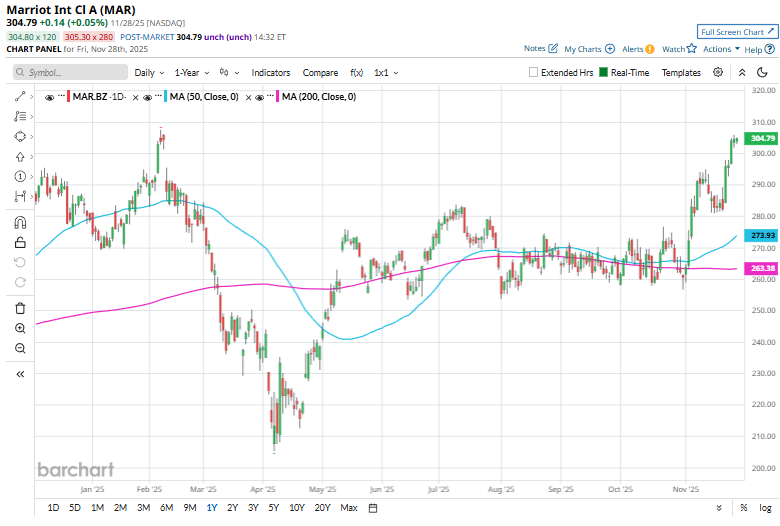Select the 5Y time range
Image resolution: width=780 pixels, height=526 pixels.
pyautogui.click(x=273, y=508)
